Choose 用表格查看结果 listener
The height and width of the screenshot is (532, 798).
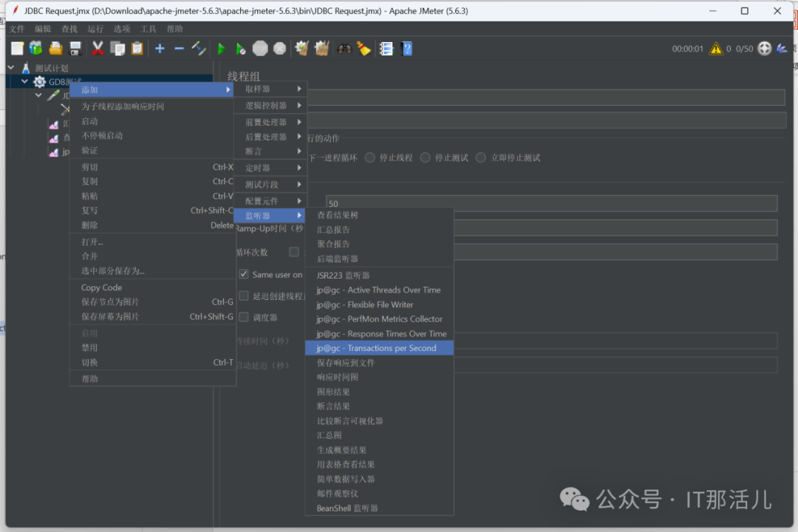pos(379,465)
